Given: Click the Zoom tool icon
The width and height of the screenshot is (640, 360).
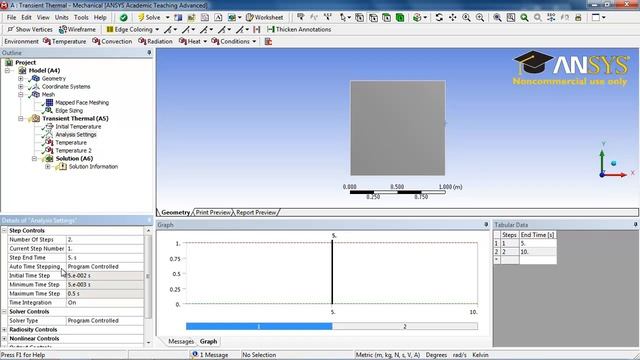Looking at the screenshot, I should tap(466, 18).
